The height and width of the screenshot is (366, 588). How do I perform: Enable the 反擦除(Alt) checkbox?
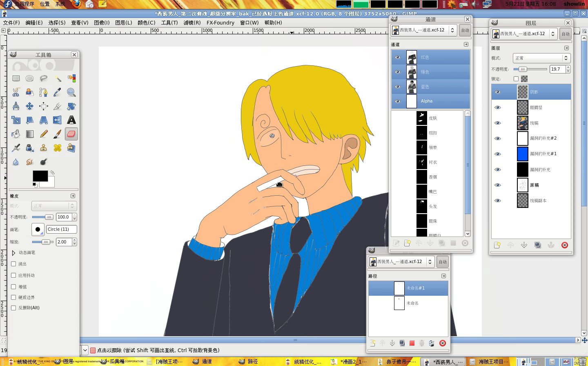(13, 308)
